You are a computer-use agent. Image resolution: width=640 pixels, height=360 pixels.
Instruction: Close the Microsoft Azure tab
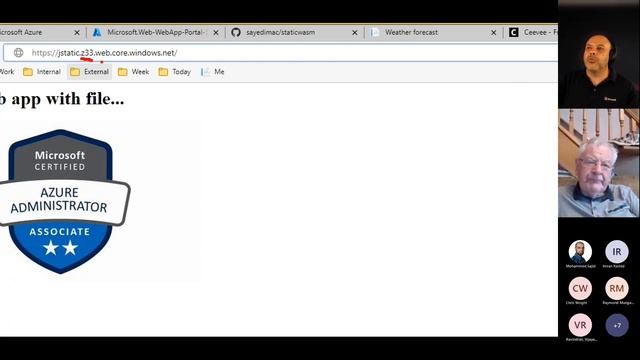(x=77, y=32)
